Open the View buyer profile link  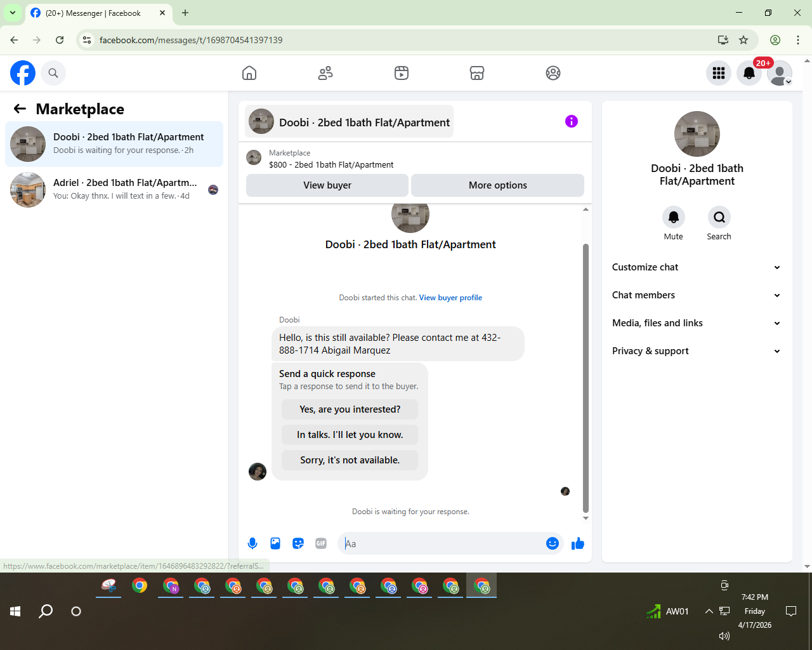(x=450, y=298)
